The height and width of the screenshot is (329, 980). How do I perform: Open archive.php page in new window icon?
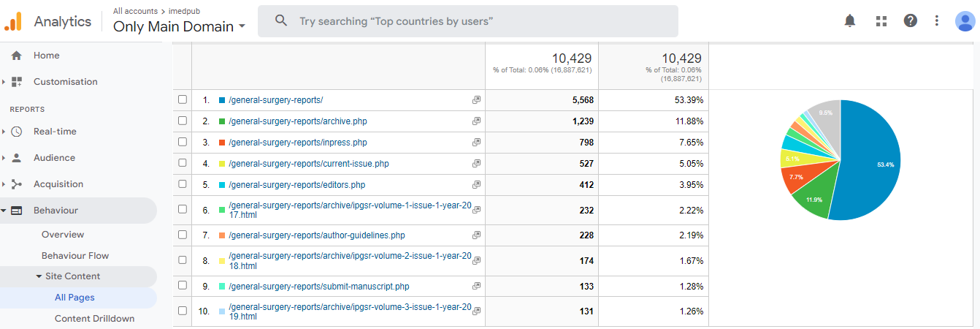point(476,121)
